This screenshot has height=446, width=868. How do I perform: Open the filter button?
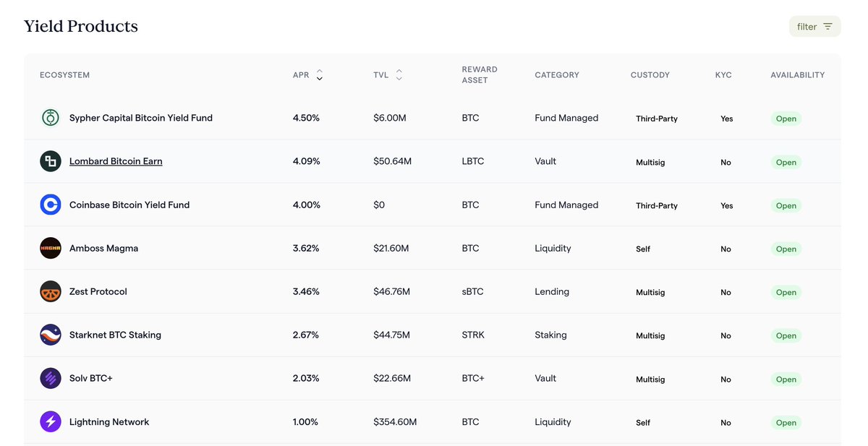click(x=814, y=27)
